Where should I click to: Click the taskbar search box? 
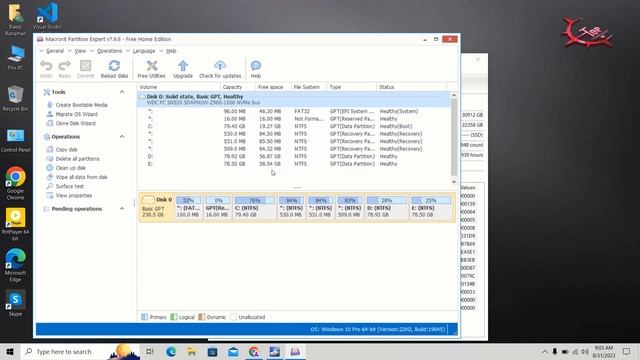click(x=80, y=351)
